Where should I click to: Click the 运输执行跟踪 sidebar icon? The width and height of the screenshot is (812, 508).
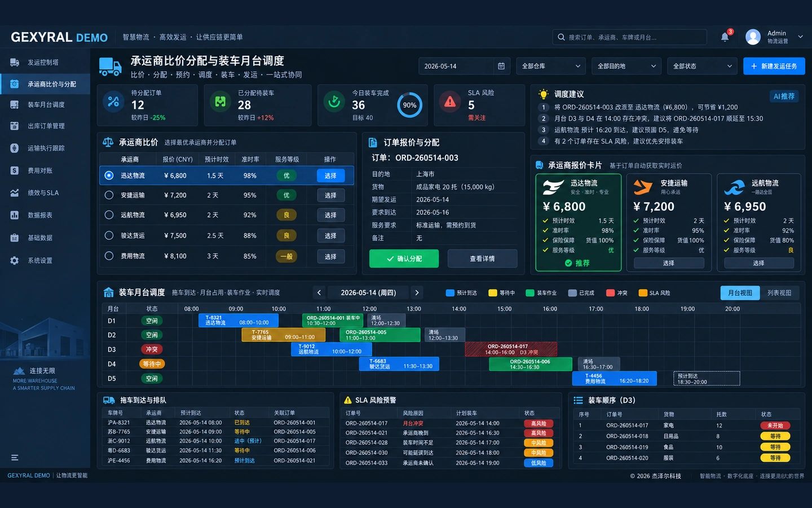(15, 148)
